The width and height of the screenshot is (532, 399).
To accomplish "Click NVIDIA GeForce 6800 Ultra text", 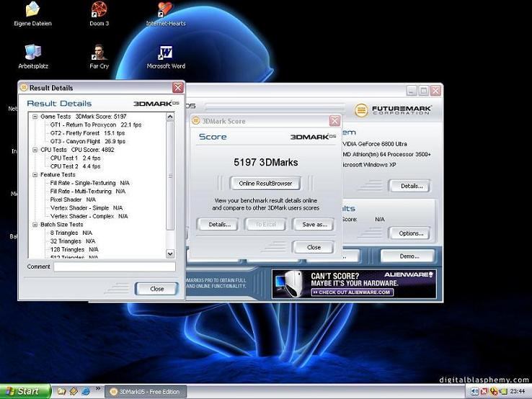I will (x=375, y=144).
